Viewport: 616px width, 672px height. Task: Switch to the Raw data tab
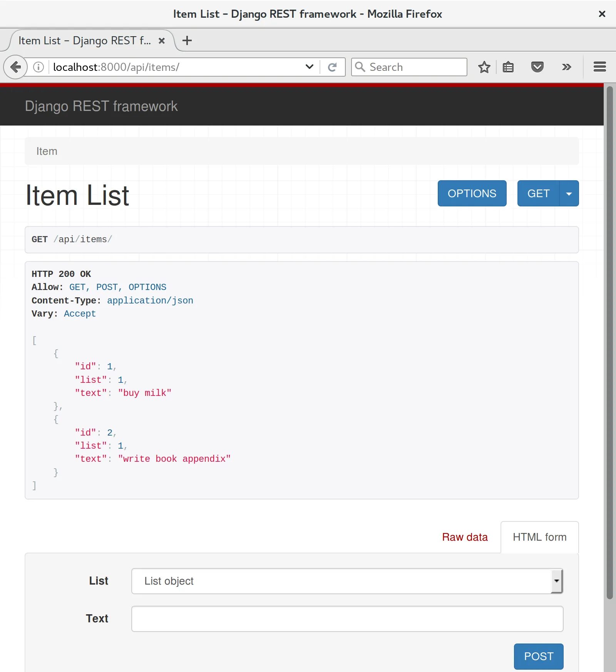pos(465,537)
